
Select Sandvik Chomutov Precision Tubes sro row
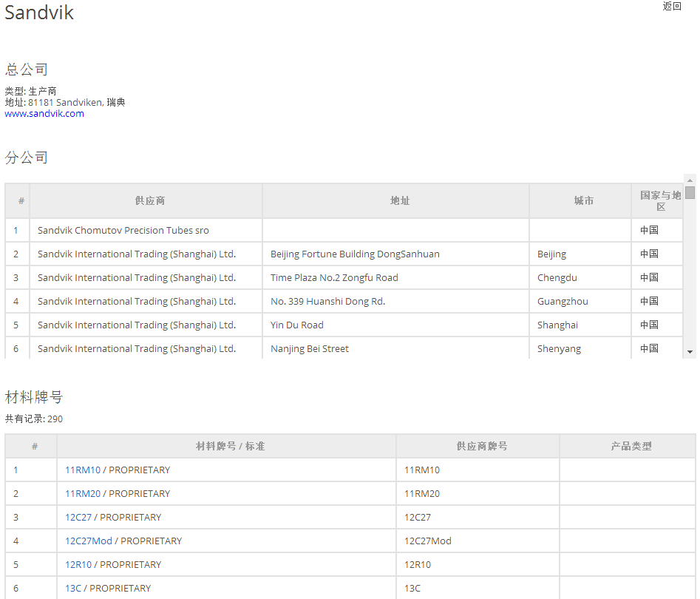(123, 230)
